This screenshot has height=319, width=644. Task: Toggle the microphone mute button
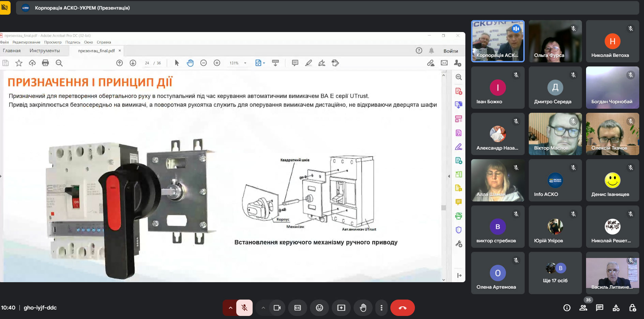244,308
